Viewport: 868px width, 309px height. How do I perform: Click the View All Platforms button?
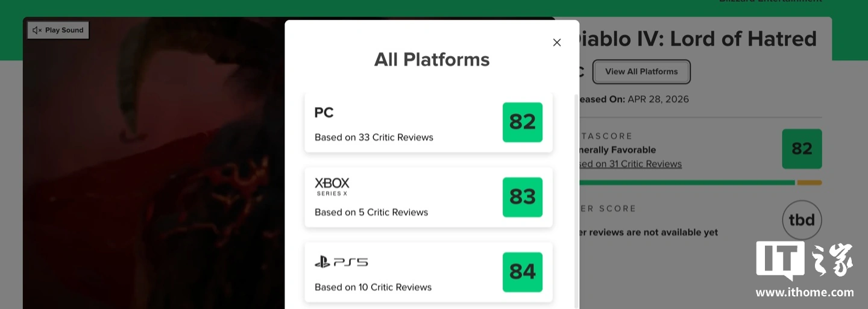(641, 72)
